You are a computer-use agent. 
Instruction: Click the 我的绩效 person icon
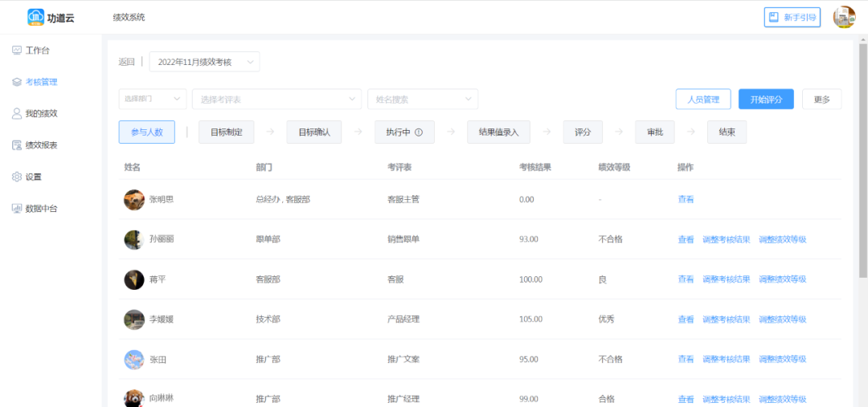pos(17,113)
